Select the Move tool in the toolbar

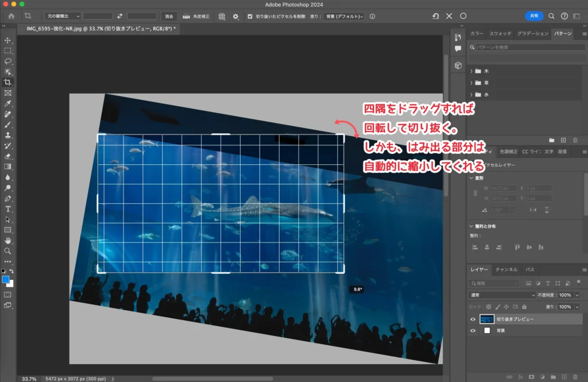pyautogui.click(x=8, y=40)
